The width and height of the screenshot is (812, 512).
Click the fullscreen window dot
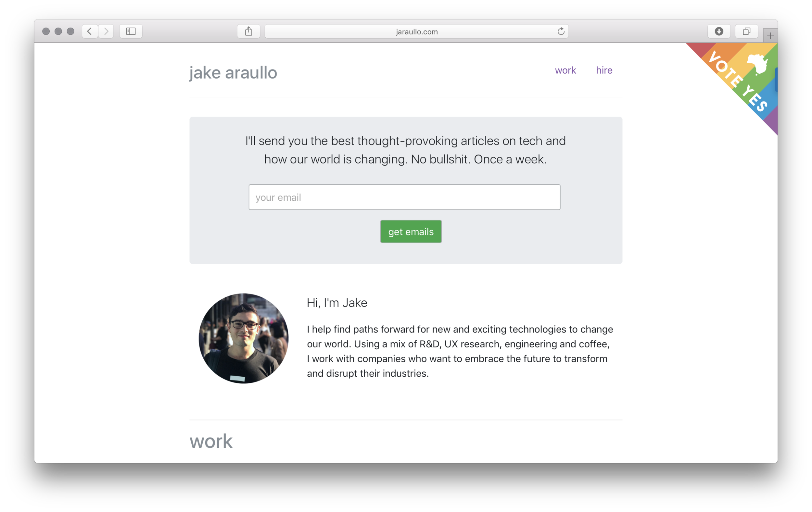(x=70, y=31)
